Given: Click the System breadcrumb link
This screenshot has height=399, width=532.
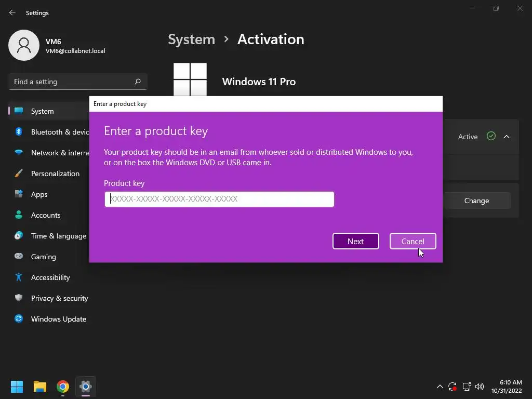Looking at the screenshot, I should (x=191, y=39).
